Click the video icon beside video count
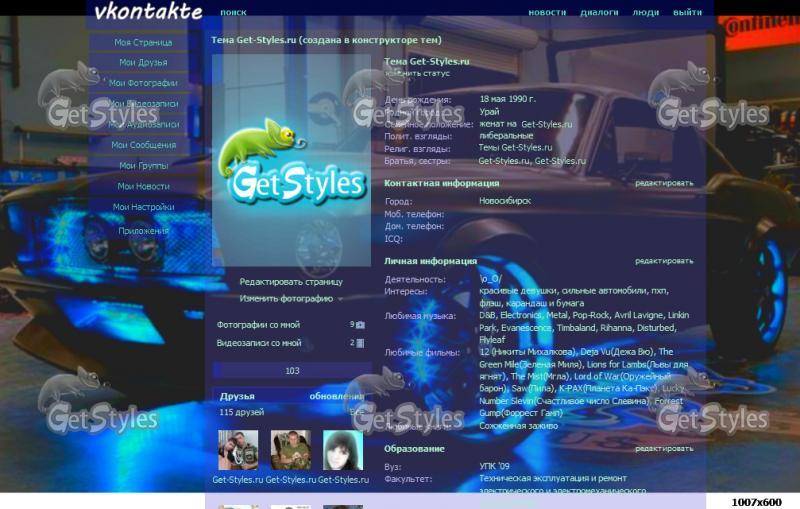The height and width of the screenshot is (509, 800). pyautogui.click(x=360, y=343)
